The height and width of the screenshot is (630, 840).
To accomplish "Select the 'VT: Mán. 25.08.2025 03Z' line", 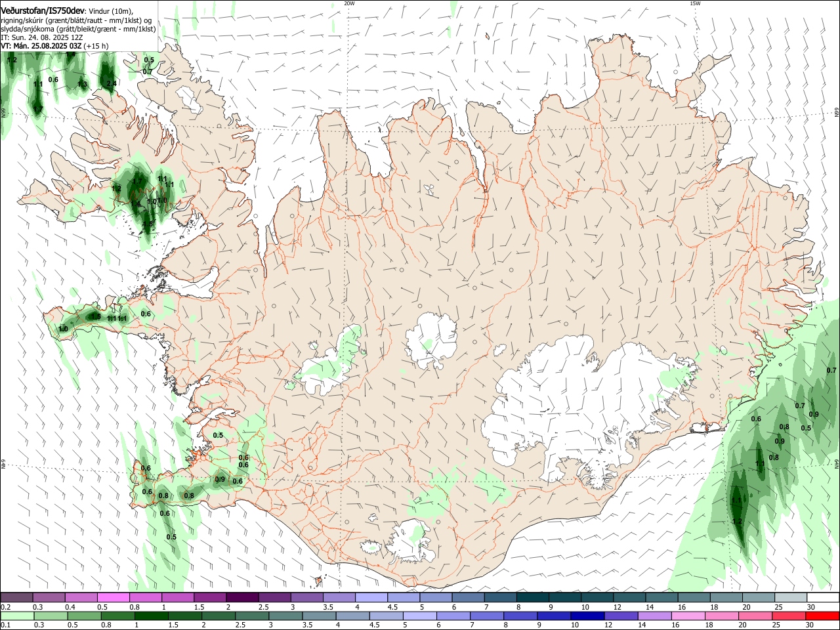I will coord(41,46).
